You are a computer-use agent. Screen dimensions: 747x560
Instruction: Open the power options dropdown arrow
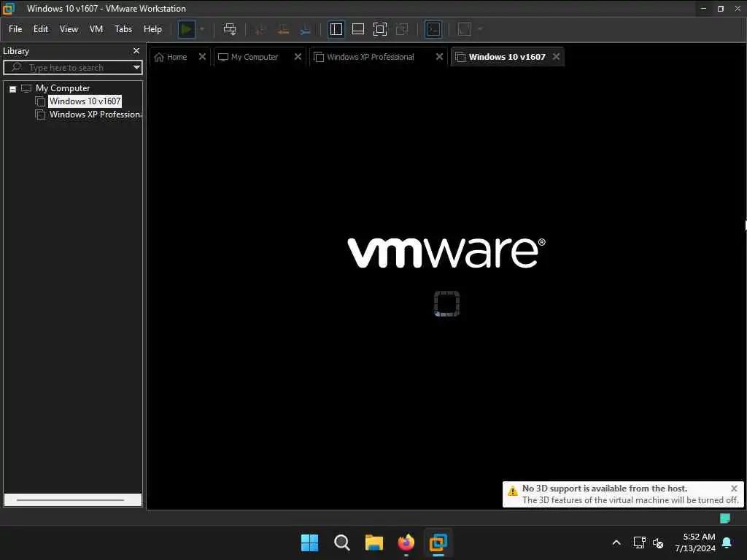202,29
